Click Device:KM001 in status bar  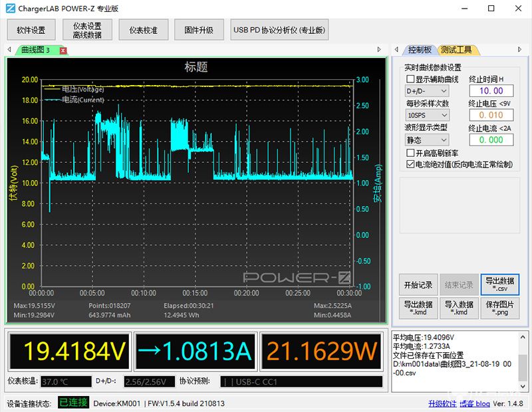(x=117, y=403)
